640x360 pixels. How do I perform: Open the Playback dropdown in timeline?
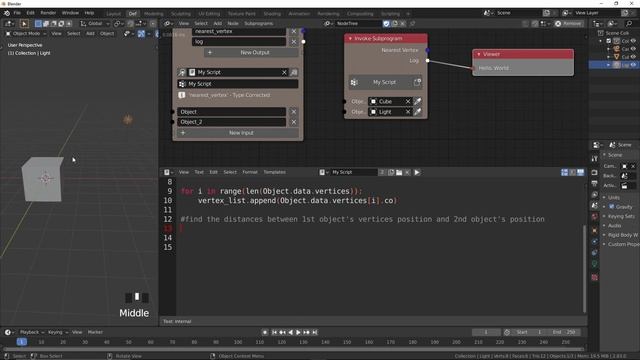click(x=31, y=332)
